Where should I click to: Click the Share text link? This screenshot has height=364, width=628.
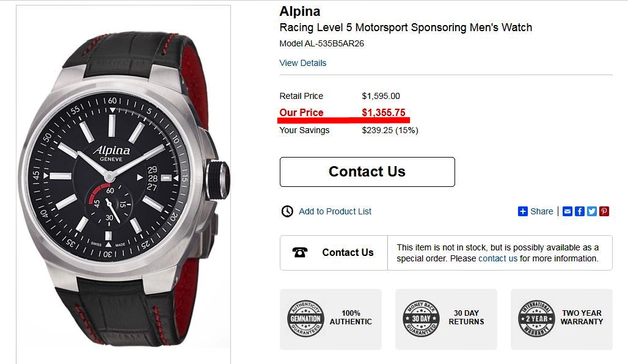tap(542, 211)
